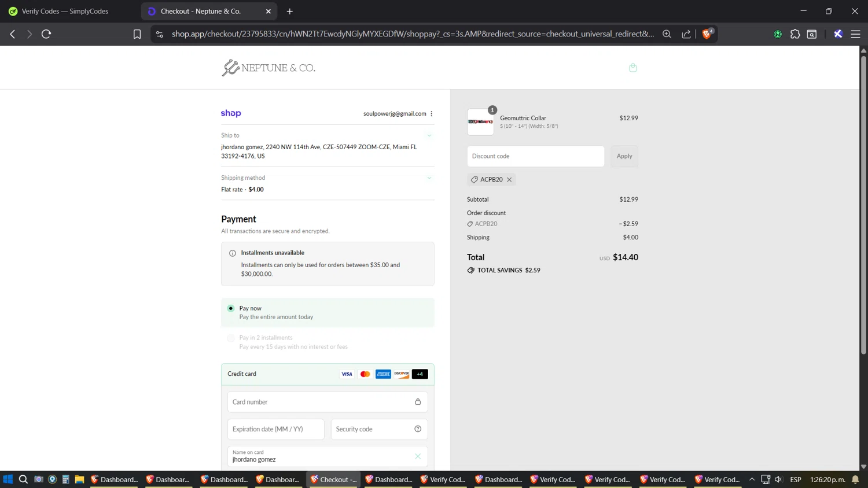The width and height of the screenshot is (868, 488).
Task: Bookmark this page
Action: click(137, 34)
